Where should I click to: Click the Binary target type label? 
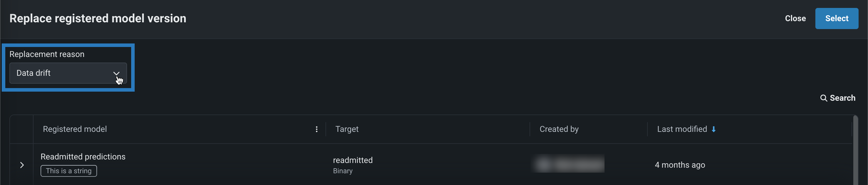(x=342, y=171)
